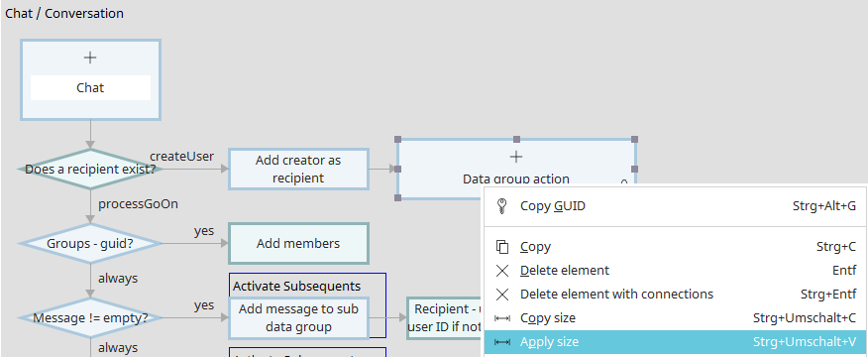Screen dimensions: 868x357
Task: Click 'yes' label next to Add members
Action: tap(204, 231)
